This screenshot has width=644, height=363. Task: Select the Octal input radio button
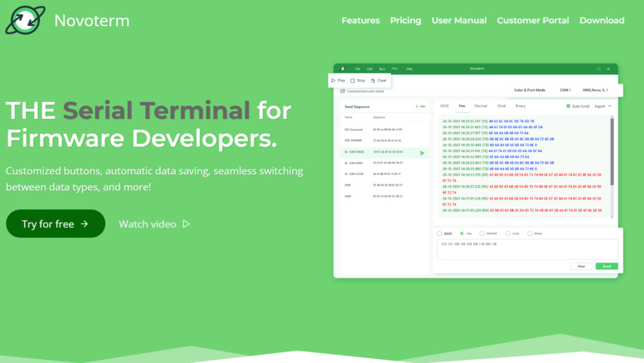click(x=508, y=233)
